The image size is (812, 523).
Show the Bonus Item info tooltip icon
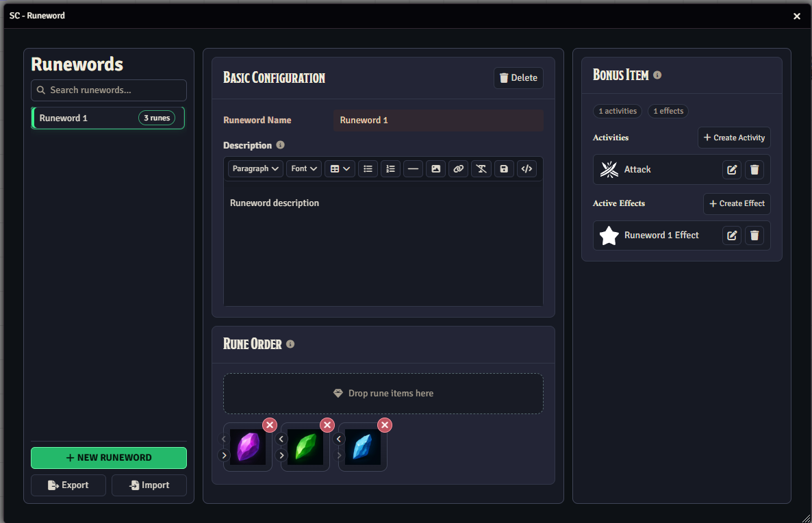pos(657,75)
